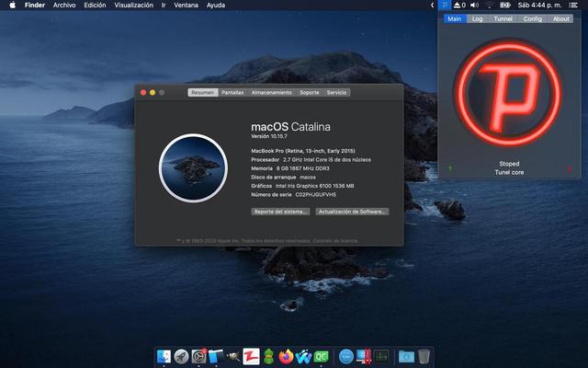Open the Apple menu
588x368 pixels.
(12, 5)
